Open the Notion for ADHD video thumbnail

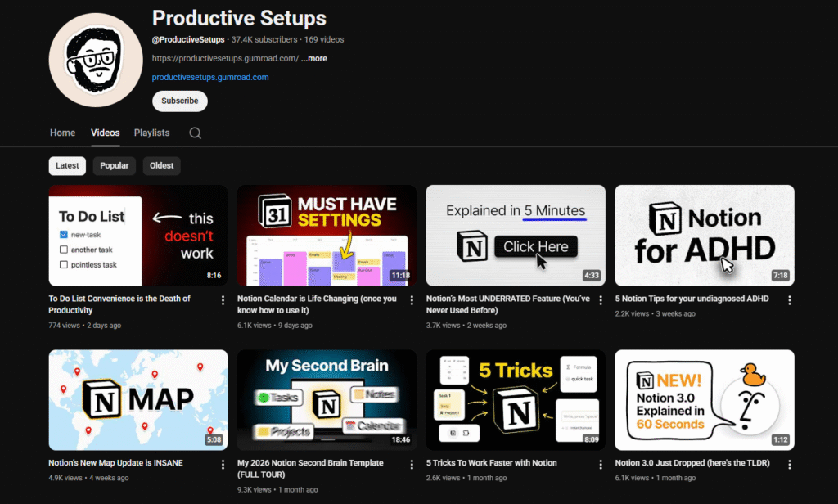[704, 235]
